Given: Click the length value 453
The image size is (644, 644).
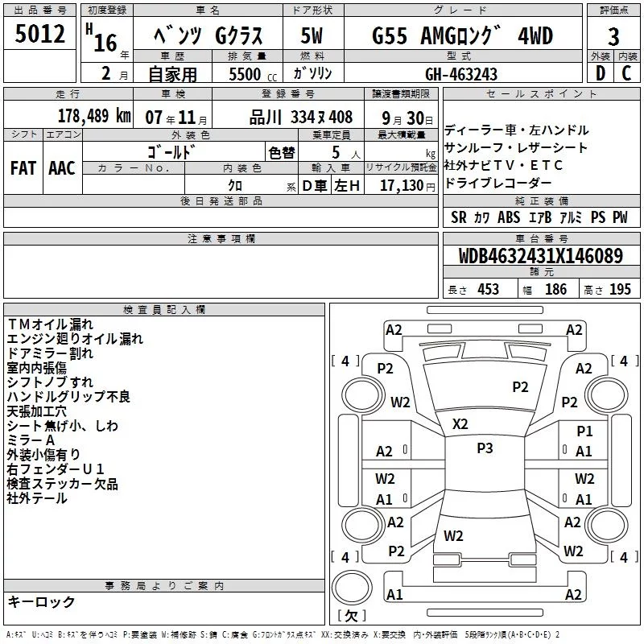Looking at the screenshot, I should [488, 289].
